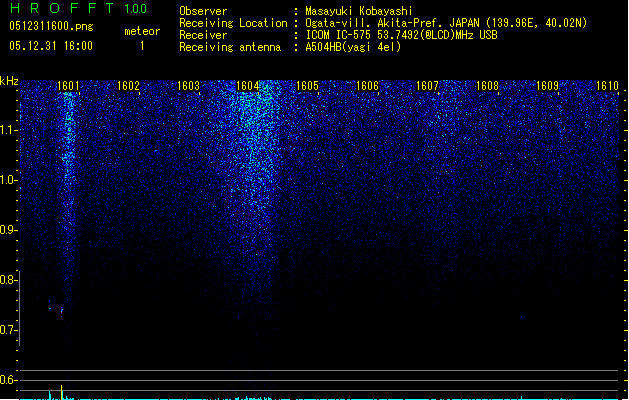This screenshot has height=400, width=629.
Task: Click the 1608 time axis marker
Action: point(487,86)
